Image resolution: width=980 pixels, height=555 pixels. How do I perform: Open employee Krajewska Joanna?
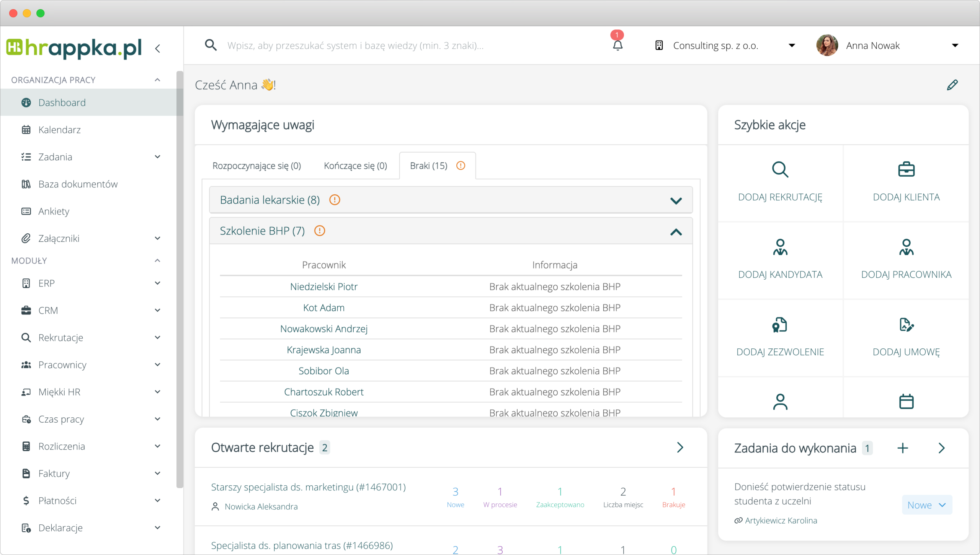point(323,350)
